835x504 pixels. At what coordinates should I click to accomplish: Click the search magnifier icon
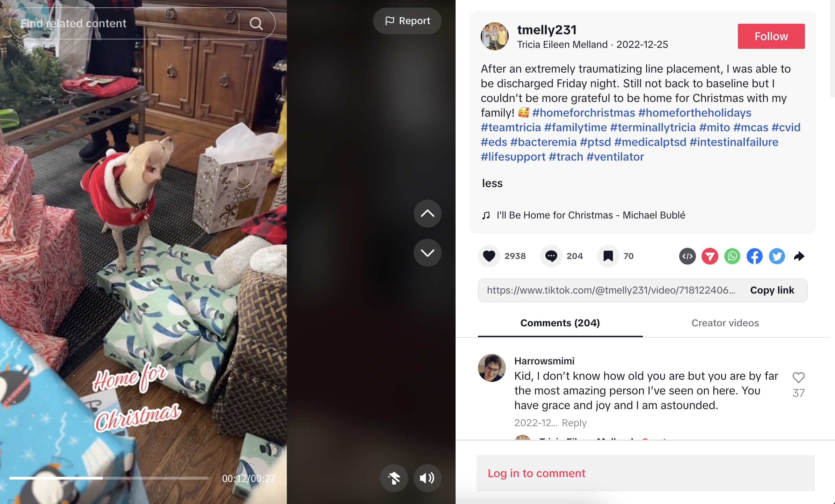(x=256, y=23)
